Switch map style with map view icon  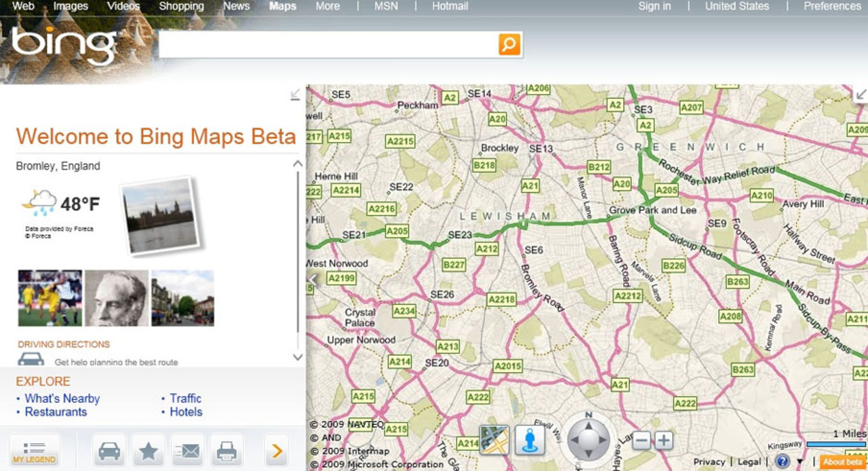(494, 440)
